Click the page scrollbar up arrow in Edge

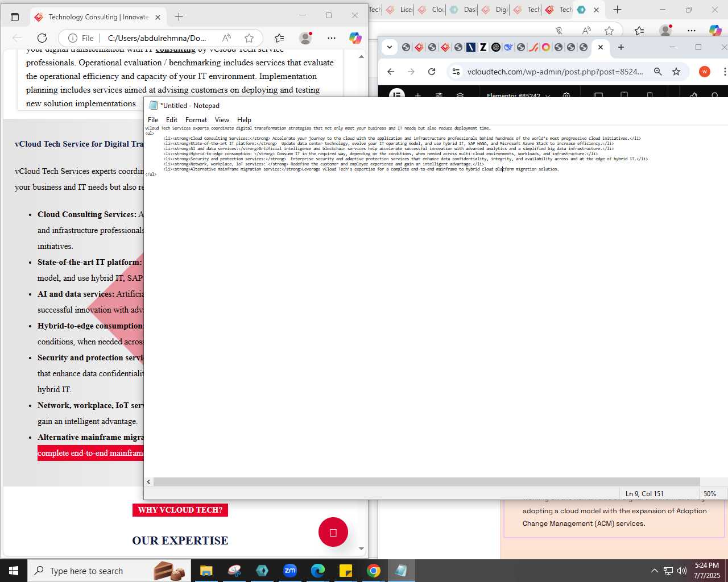click(361, 57)
